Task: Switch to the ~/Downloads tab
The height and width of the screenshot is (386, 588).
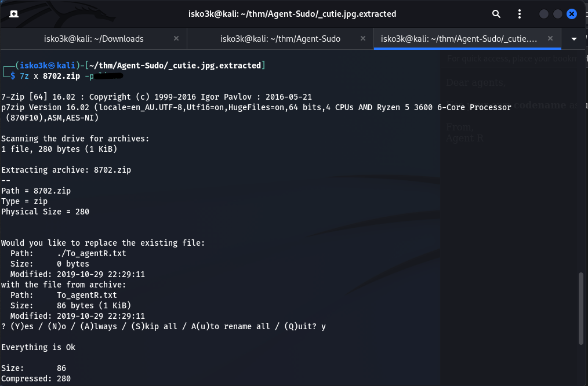Action: tap(94, 39)
